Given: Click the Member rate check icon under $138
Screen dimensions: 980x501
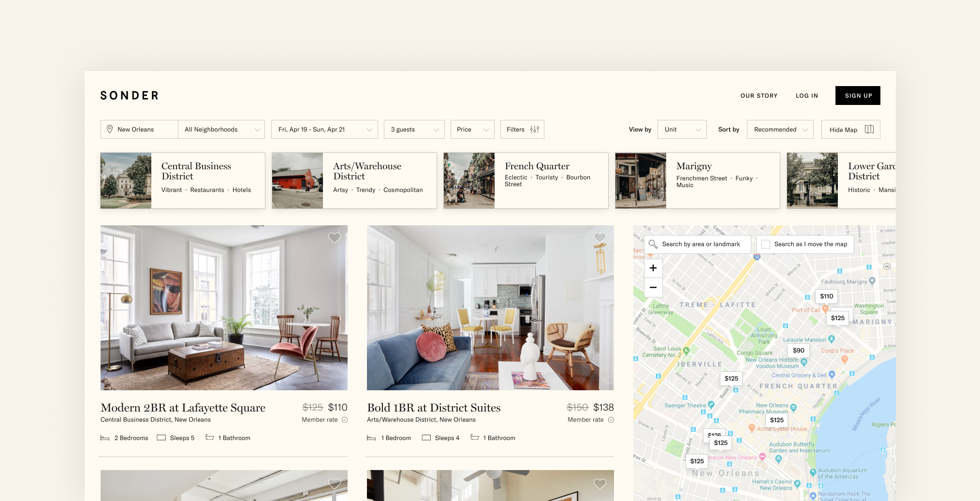Looking at the screenshot, I should tap(611, 420).
